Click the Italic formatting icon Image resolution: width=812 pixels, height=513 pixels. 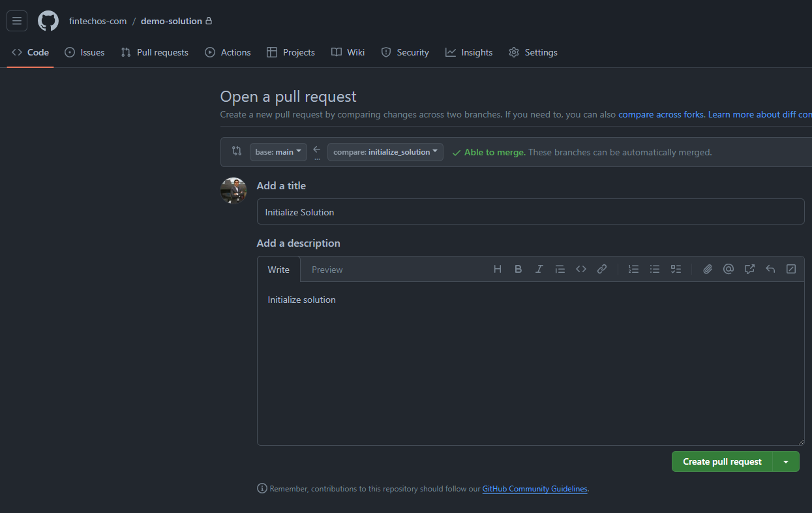[539, 269]
